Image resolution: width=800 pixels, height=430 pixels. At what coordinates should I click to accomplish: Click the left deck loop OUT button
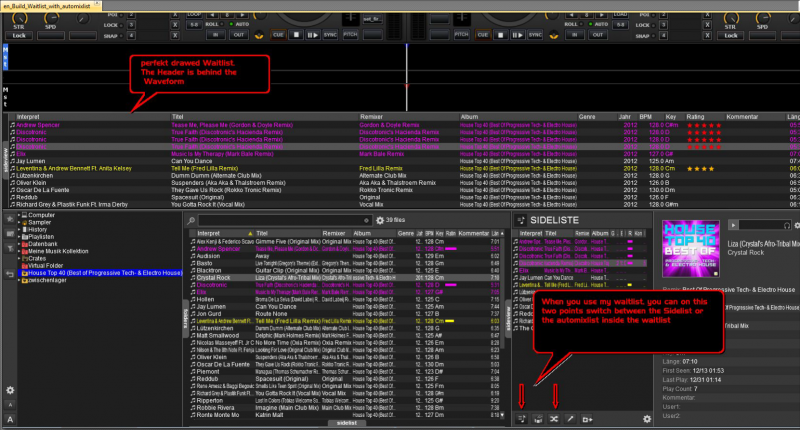(x=239, y=35)
